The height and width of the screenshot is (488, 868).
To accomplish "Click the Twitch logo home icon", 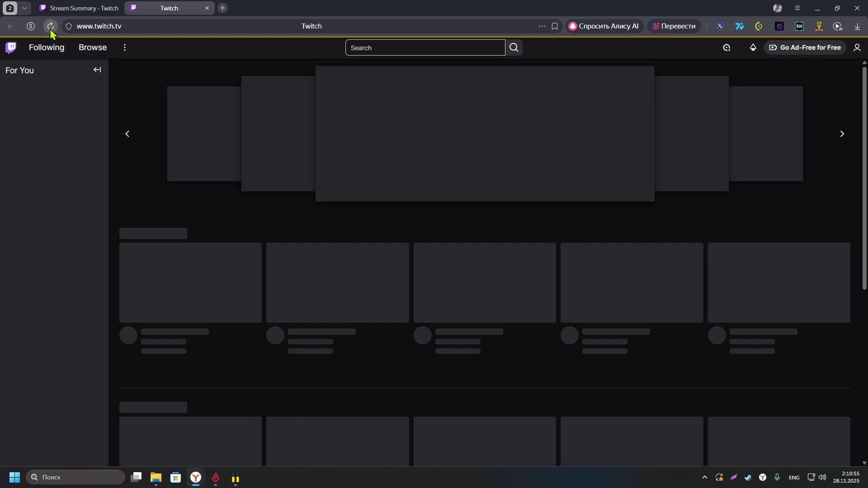I will 11,47.
